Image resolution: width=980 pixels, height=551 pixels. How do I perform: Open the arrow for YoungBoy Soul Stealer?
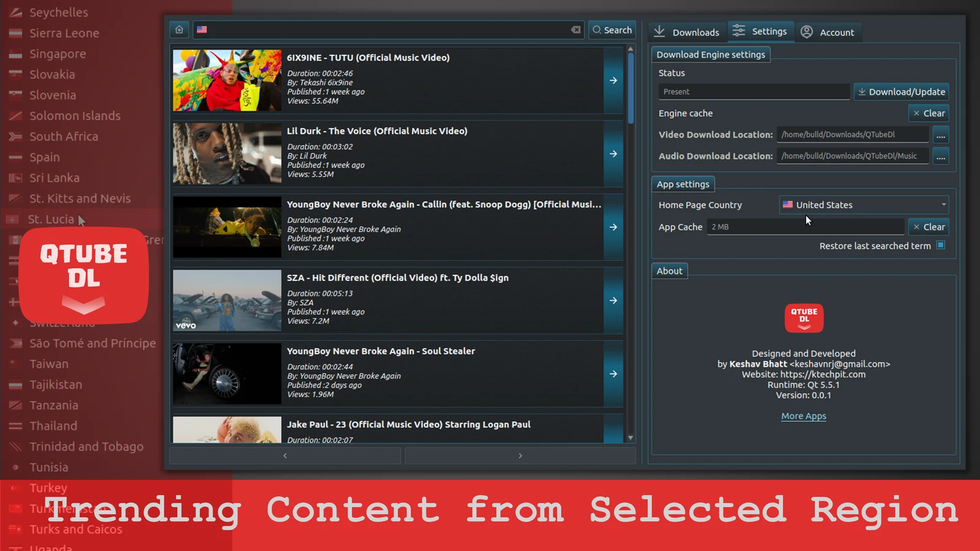613,374
